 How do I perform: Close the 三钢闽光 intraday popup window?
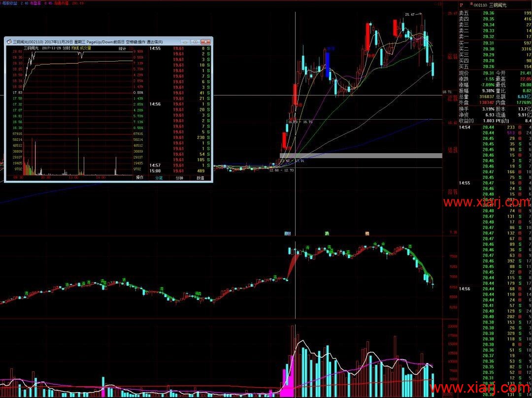205,42
